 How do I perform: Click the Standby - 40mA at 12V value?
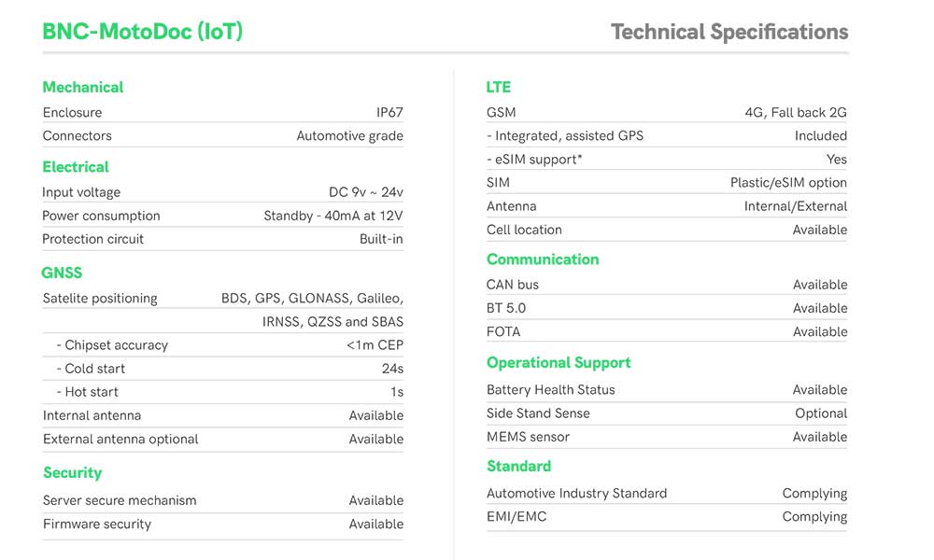[333, 216]
